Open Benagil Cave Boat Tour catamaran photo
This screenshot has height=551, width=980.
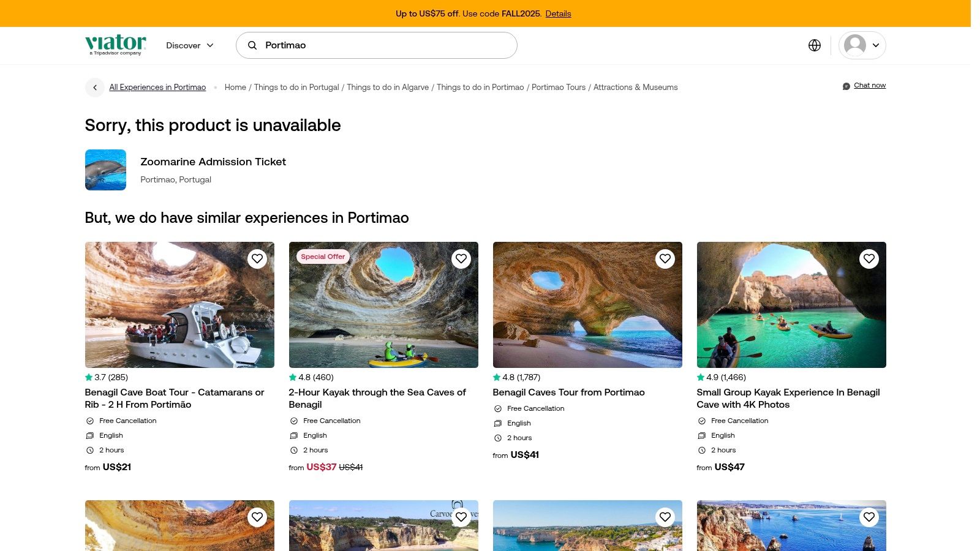coord(179,305)
